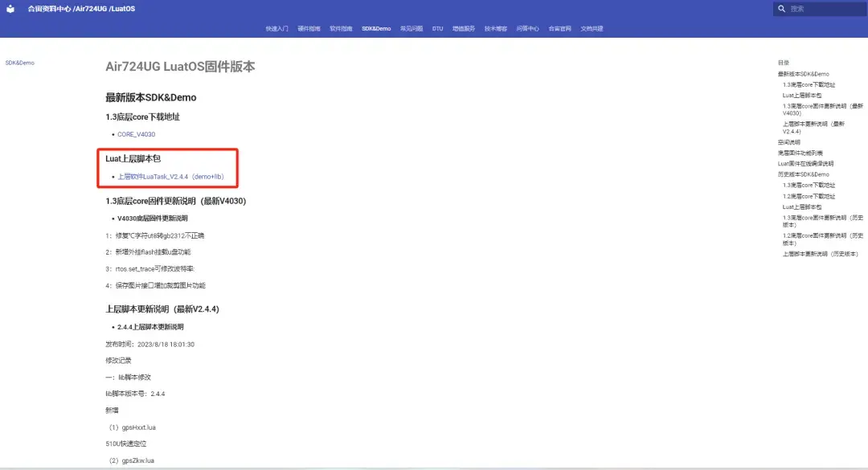Open the 问答中心 navigation tab

527,29
